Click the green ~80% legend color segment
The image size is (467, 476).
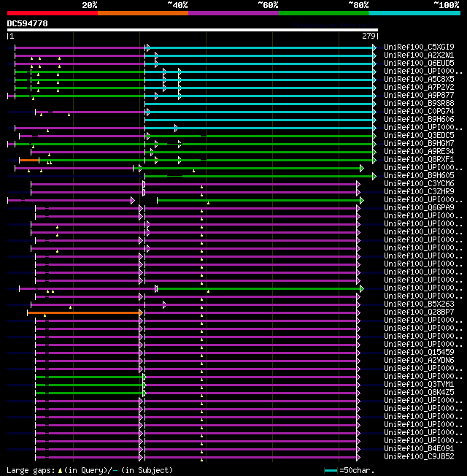click(x=324, y=13)
